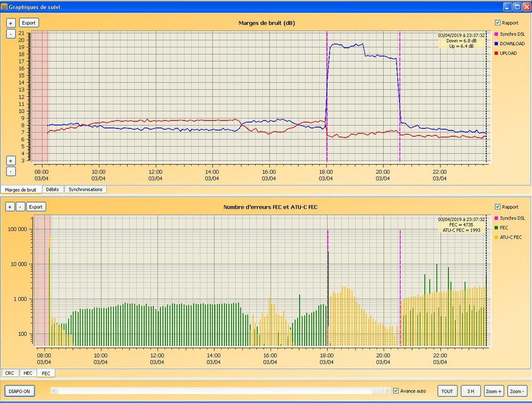Uncheck Rapport on the Marges de bruit chart
Screen dimensions: 532x403
tap(497, 23)
